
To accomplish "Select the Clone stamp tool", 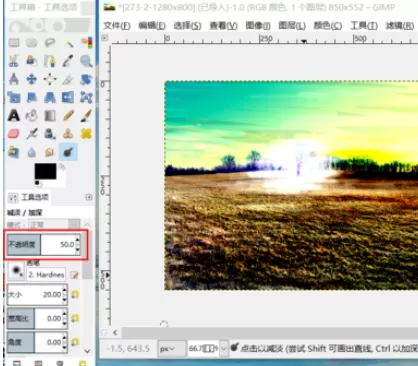I will point(68,134).
